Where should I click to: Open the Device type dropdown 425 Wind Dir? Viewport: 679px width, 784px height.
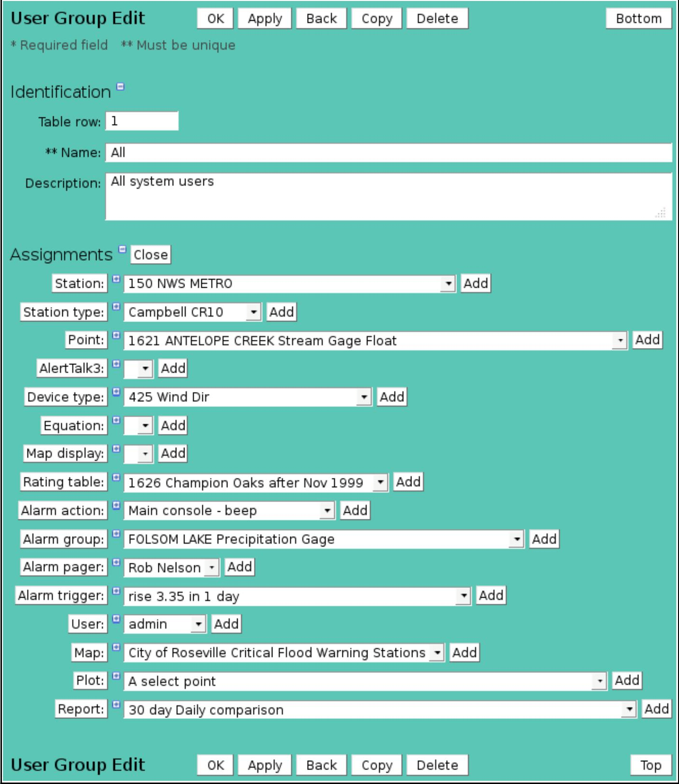tap(248, 397)
